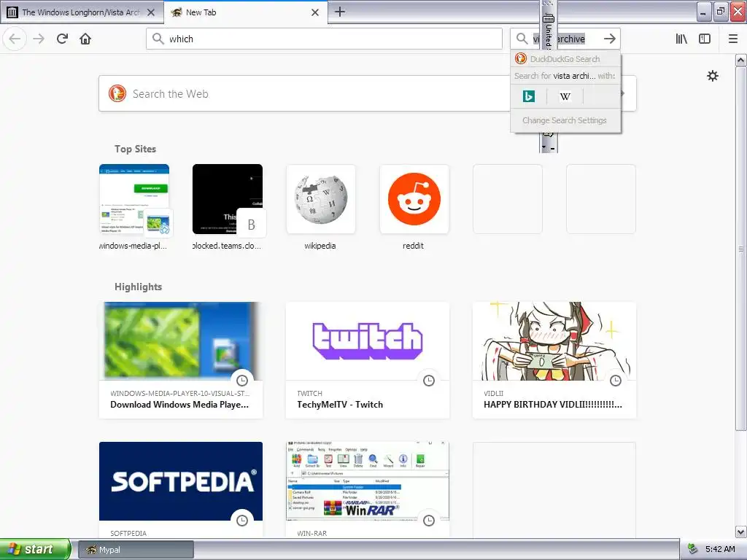Screen dimensions: 747x560
Task: Click the search bar go arrow
Action: pyautogui.click(x=610, y=39)
